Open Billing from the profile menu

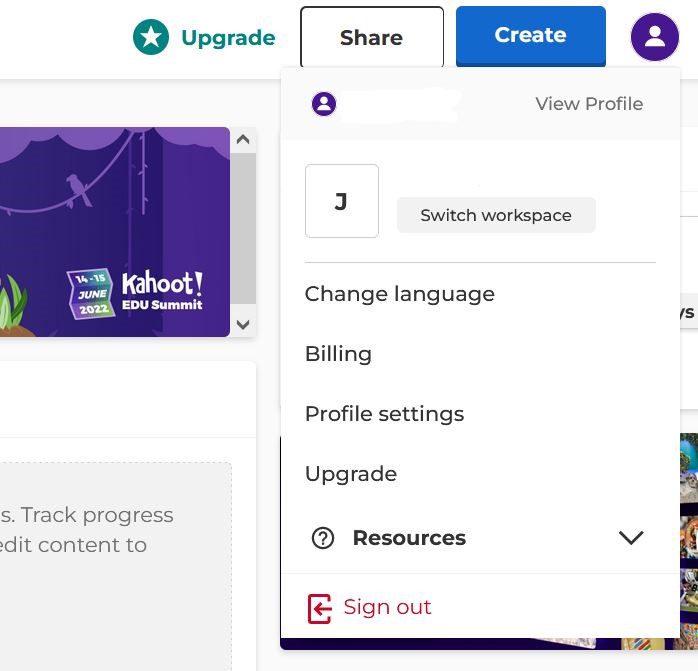click(x=338, y=354)
